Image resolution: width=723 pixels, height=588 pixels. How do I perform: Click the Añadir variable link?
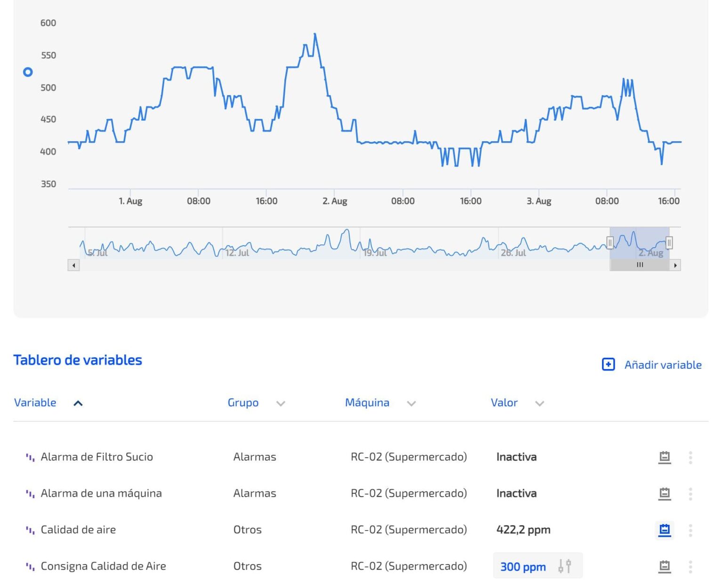(x=662, y=364)
